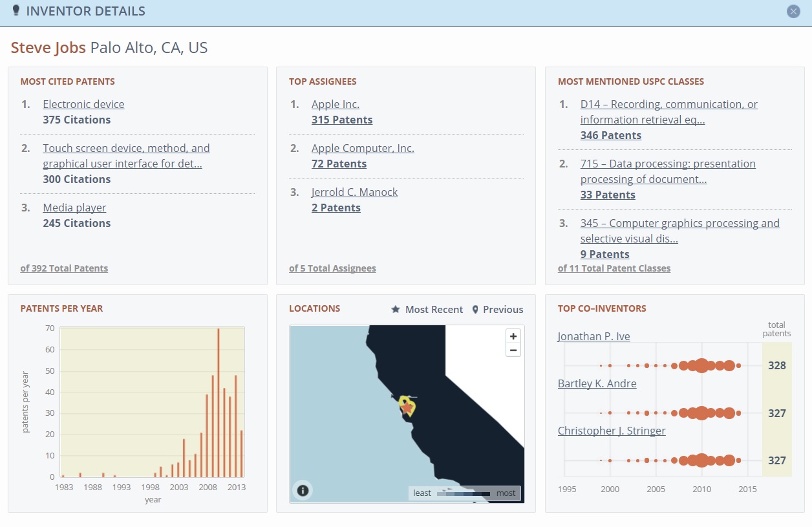Zoom out on the locations map
This screenshot has width=812, height=527.
513,350
